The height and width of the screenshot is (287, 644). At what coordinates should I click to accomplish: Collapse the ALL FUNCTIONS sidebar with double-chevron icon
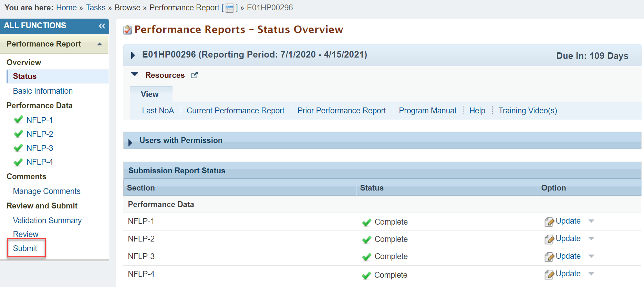[102, 26]
